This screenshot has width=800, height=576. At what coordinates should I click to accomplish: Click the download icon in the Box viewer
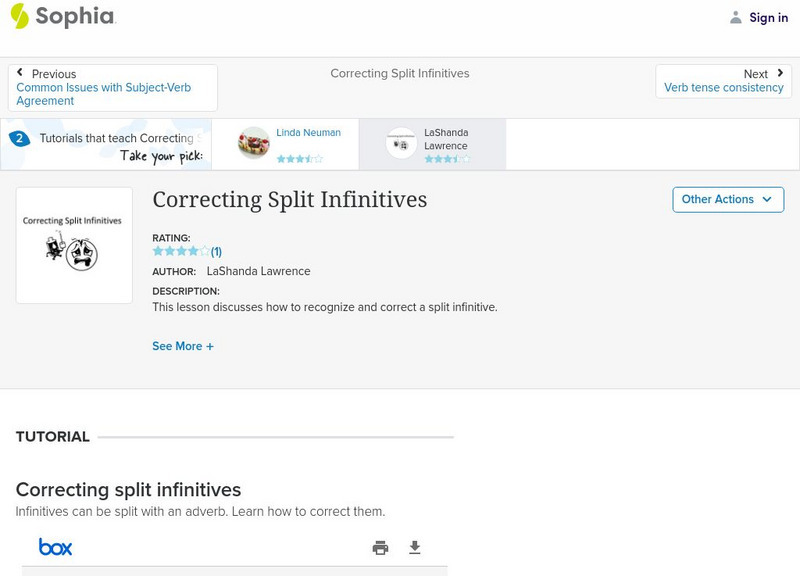tap(415, 547)
